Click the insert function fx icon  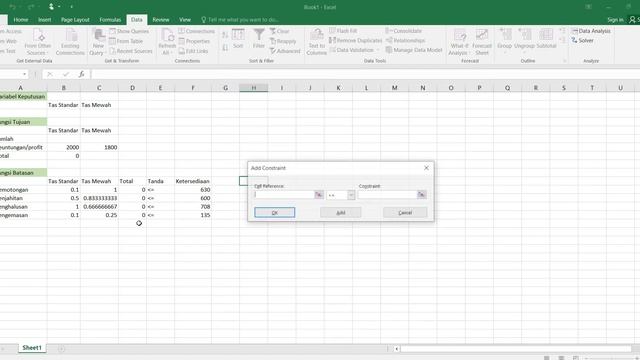[x=81, y=74]
